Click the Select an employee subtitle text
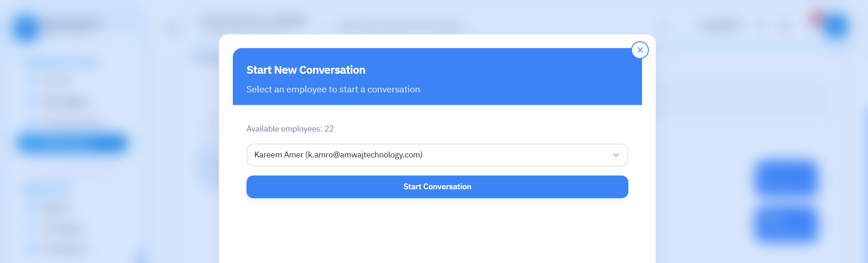 [x=333, y=90]
